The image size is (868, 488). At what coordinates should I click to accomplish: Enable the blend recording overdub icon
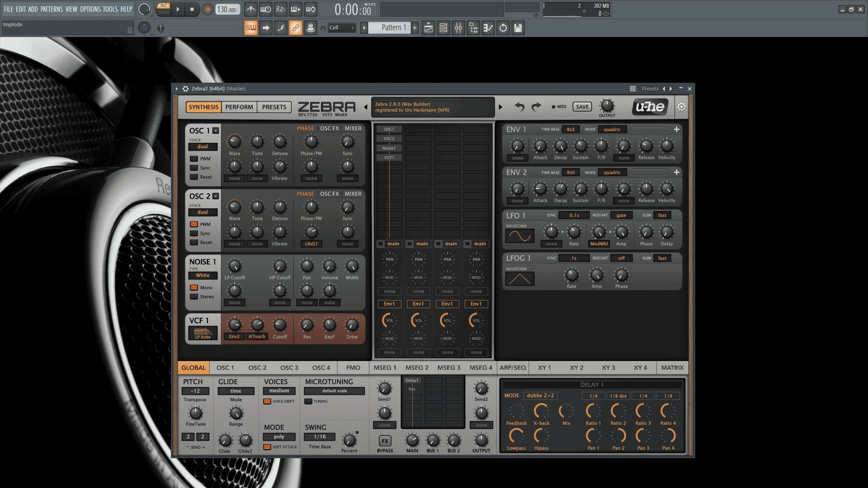(296, 9)
